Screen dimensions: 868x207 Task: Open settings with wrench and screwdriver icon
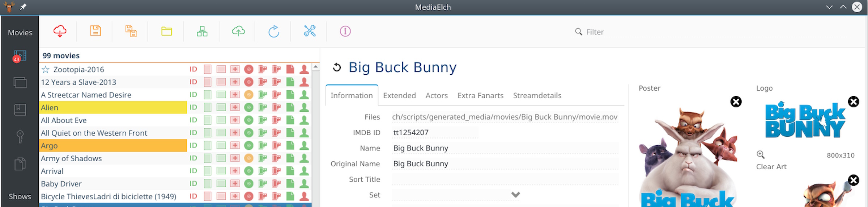[x=310, y=31]
